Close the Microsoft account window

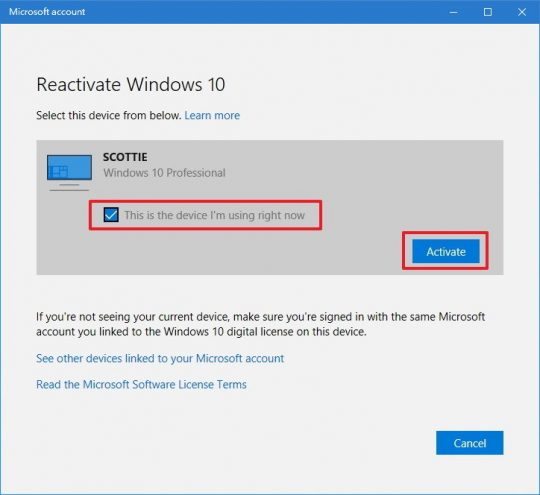522,12
